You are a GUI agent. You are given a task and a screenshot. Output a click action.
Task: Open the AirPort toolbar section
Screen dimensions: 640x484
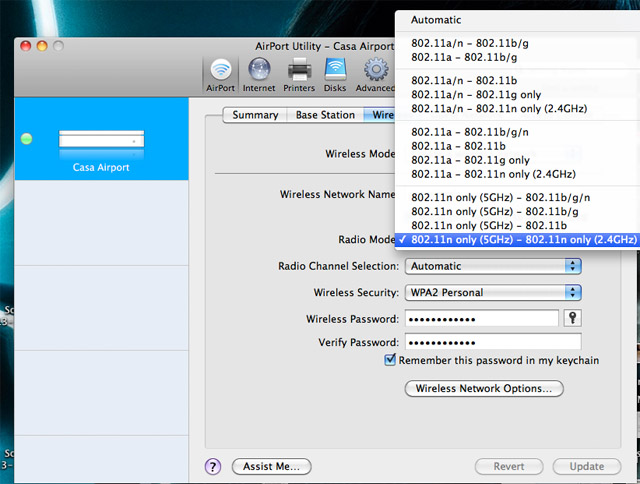click(220, 75)
